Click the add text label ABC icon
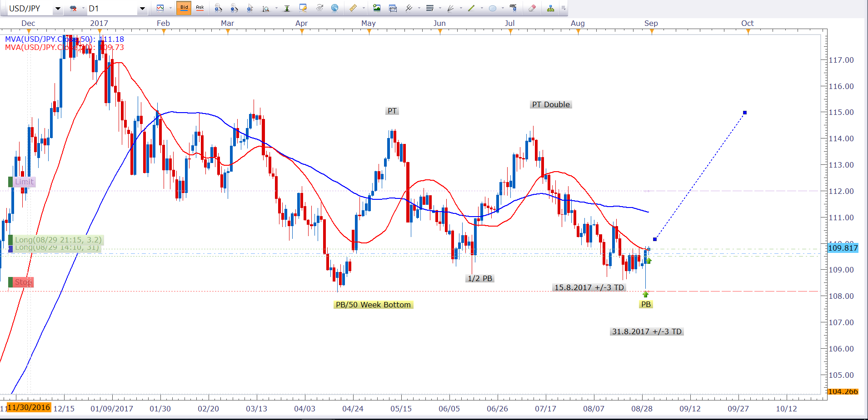This screenshot has height=420, width=868. [513, 8]
